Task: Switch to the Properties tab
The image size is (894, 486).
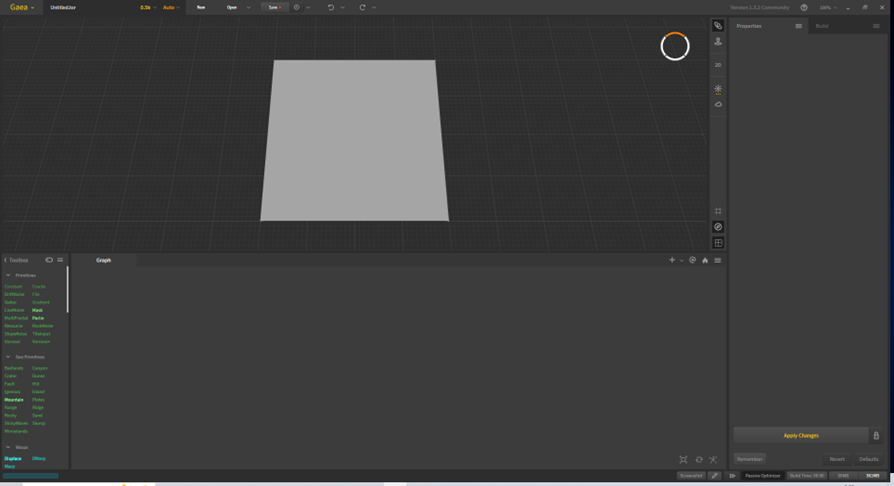Action: (749, 26)
